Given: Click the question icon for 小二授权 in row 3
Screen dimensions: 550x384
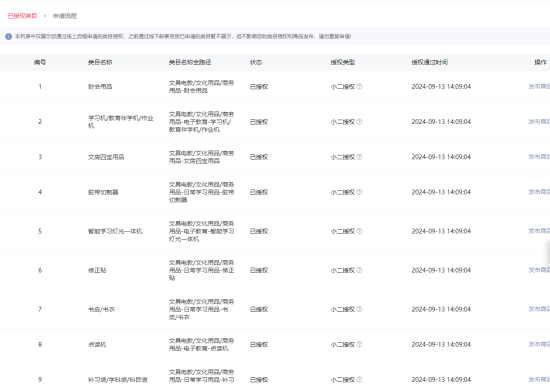Looking at the screenshot, I should (x=359, y=157).
